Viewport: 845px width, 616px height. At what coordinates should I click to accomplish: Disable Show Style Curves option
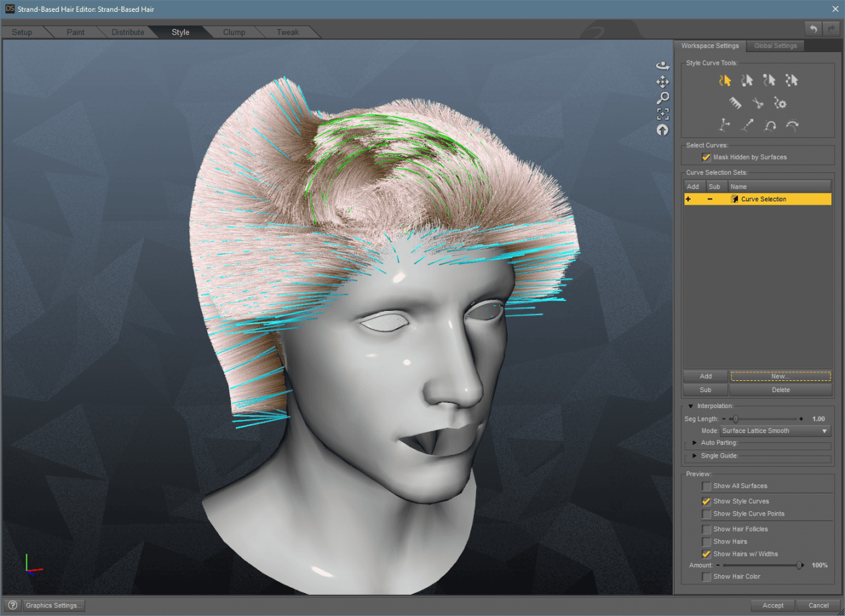[706, 501]
